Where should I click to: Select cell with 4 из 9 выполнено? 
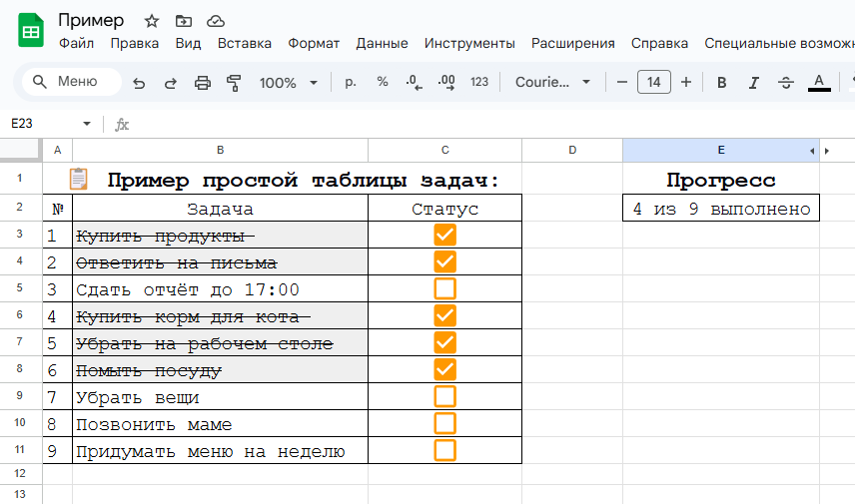pyautogui.click(x=721, y=209)
